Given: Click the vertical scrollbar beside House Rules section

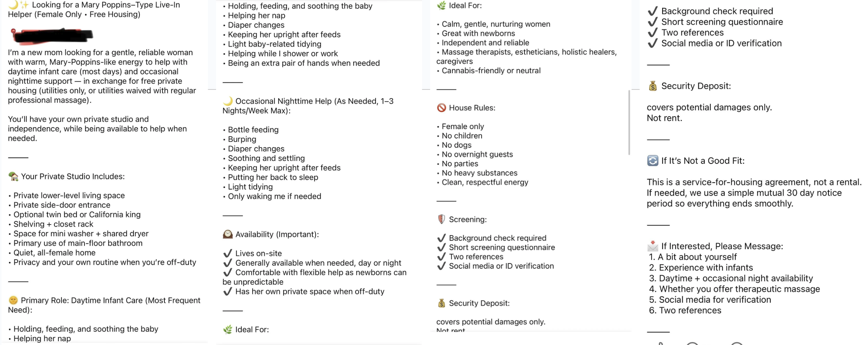Looking at the screenshot, I should click(629, 122).
